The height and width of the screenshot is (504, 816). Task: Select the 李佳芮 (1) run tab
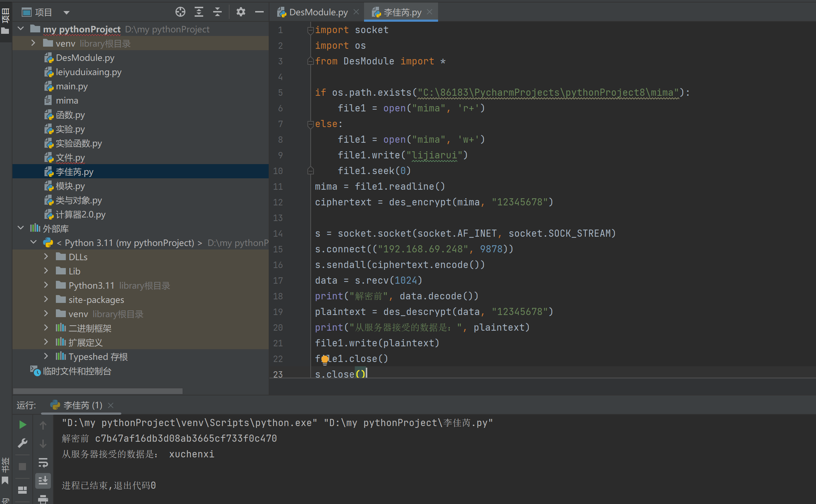82,405
